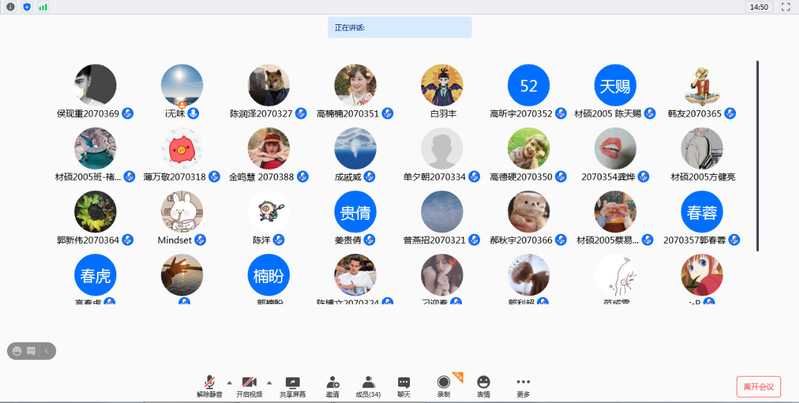Viewport: 799px width, 403px height.
Task: Open the emoji reactions (表情) icon
Action: click(484, 384)
